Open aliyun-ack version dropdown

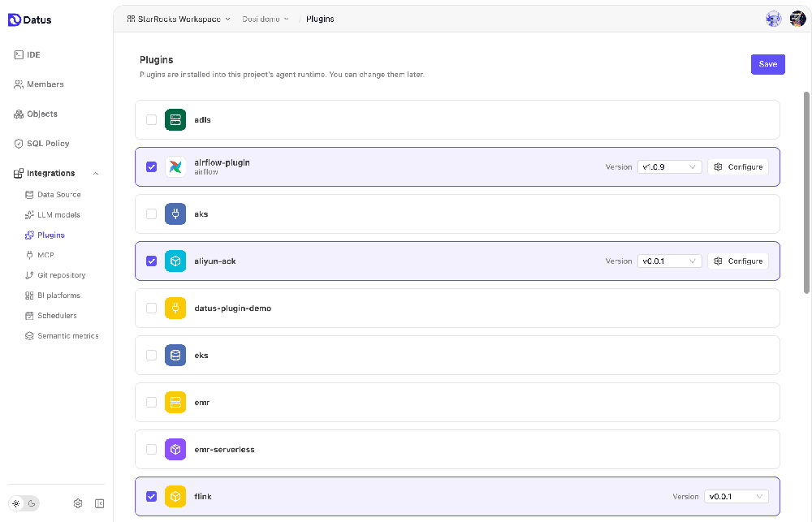(x=669, y=261)
